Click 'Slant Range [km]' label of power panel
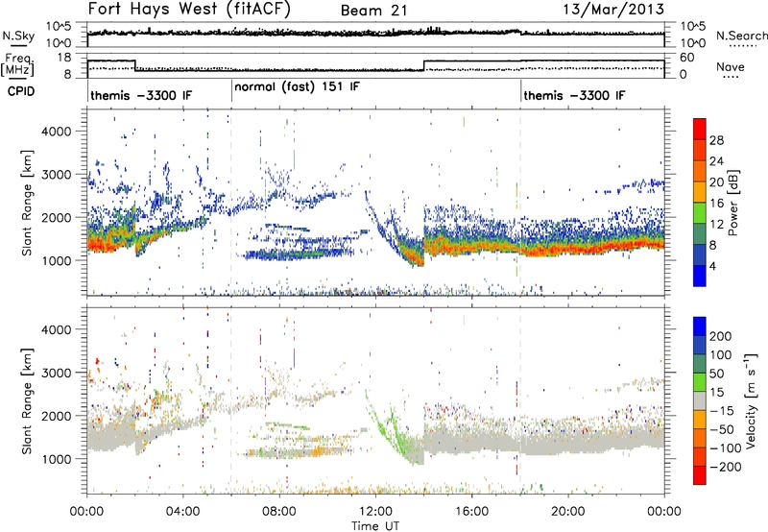768x532 pixels. tap(28, 204)
